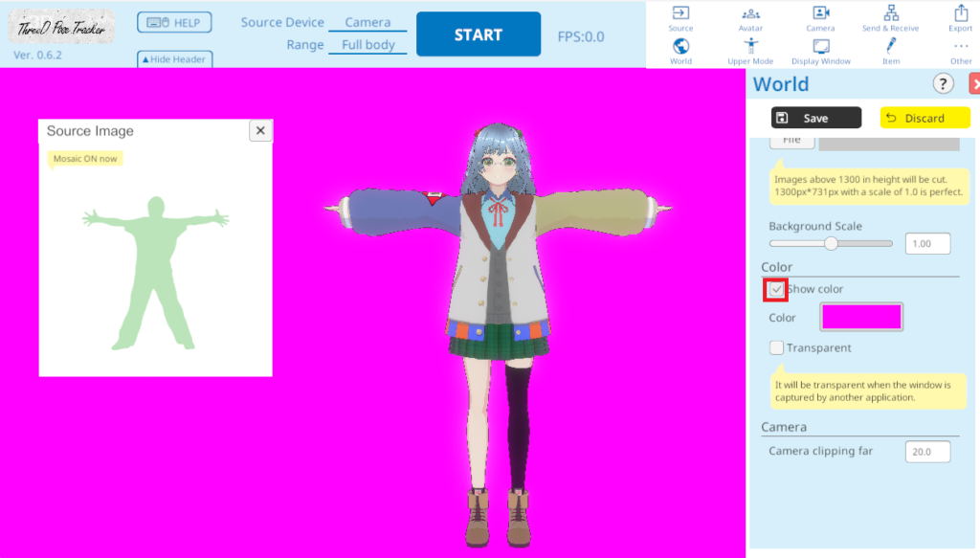Collapse the header with Hide Header
Screen dimensions: 980x558
(x=174, y=59)
